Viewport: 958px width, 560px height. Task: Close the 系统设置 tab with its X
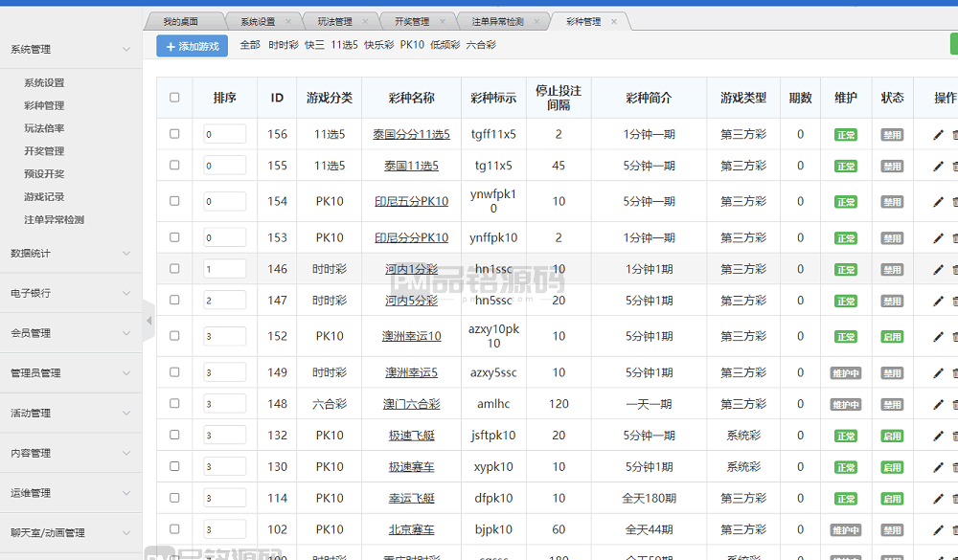click(287, 21)
